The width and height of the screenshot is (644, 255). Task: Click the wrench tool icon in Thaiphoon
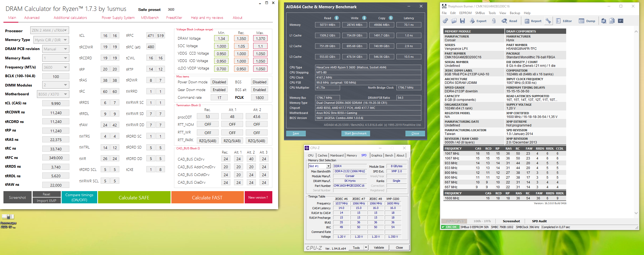pos(548,21)
